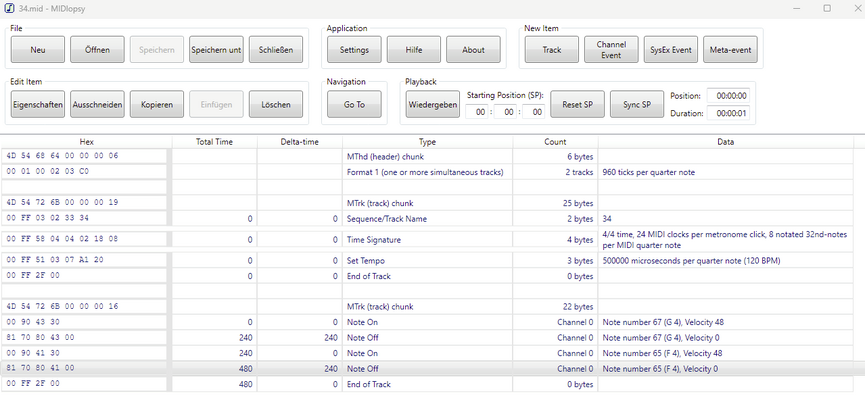865x400 pixels.
Task: Open a file with Öffnen
Action: point(97,50)
